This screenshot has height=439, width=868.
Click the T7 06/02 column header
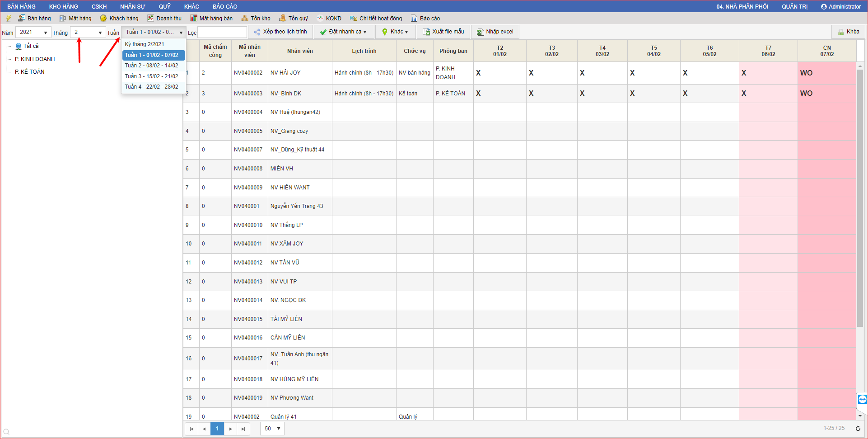pos(768,51)
